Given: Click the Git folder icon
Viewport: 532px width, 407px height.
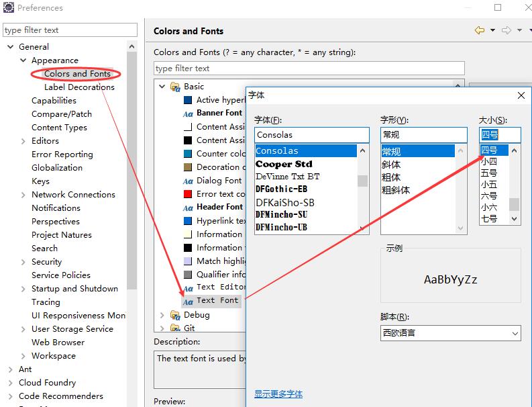Looking at the screenshot, I should point(175,328).
